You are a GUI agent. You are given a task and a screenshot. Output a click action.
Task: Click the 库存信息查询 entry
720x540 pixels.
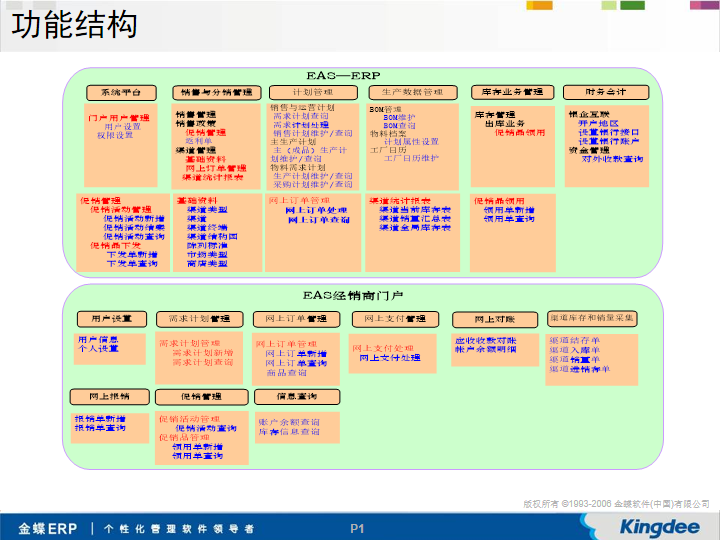tap(289, 432)
